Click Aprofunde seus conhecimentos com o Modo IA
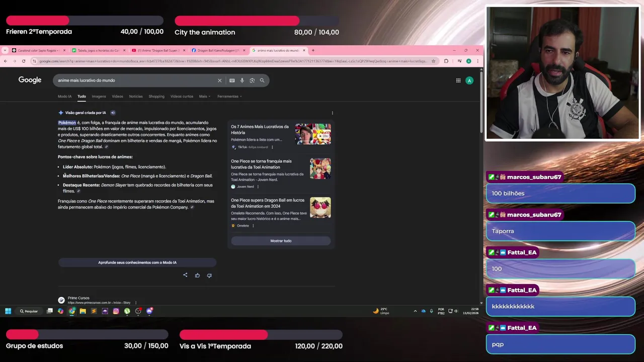644x362 pixels. point(137,262)
